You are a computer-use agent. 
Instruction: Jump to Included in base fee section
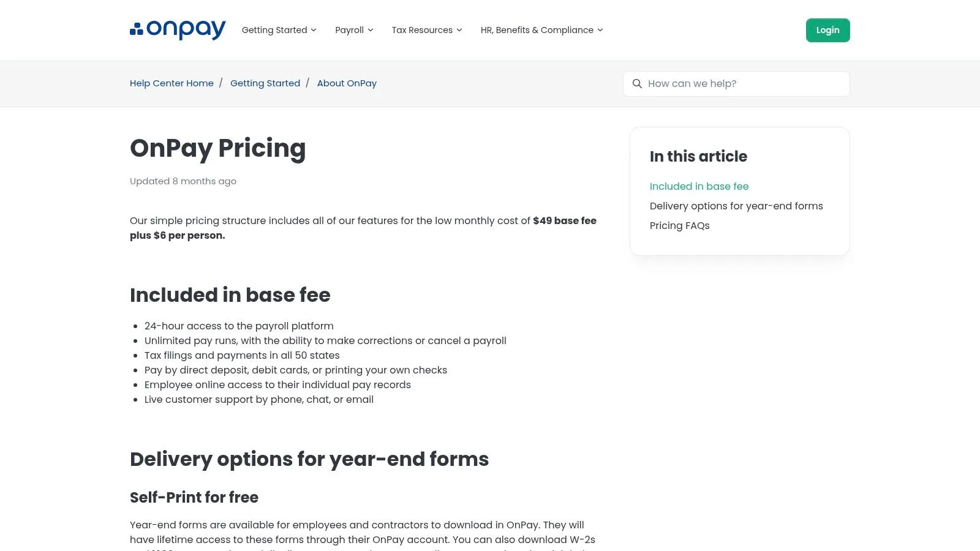click(x=699, y=186)
